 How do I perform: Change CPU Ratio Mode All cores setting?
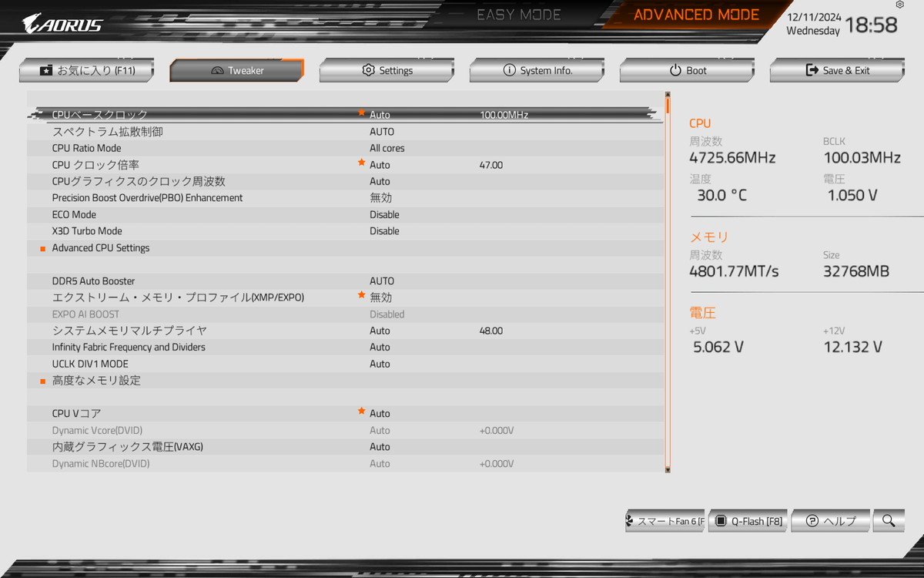pyautogui.click(x=387, y=148)
